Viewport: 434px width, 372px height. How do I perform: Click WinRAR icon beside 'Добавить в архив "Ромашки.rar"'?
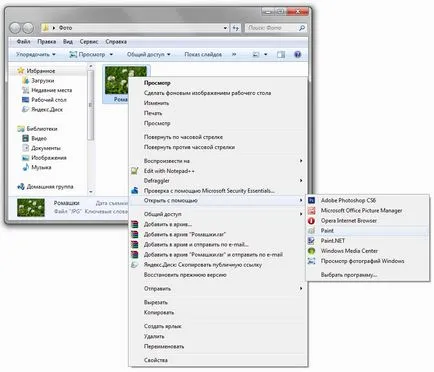(x=134, y=234)
